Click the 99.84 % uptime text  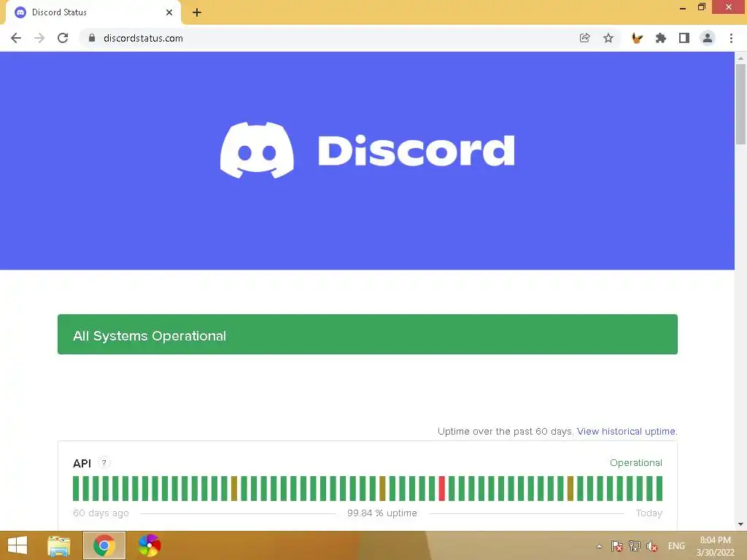point(382,513)
